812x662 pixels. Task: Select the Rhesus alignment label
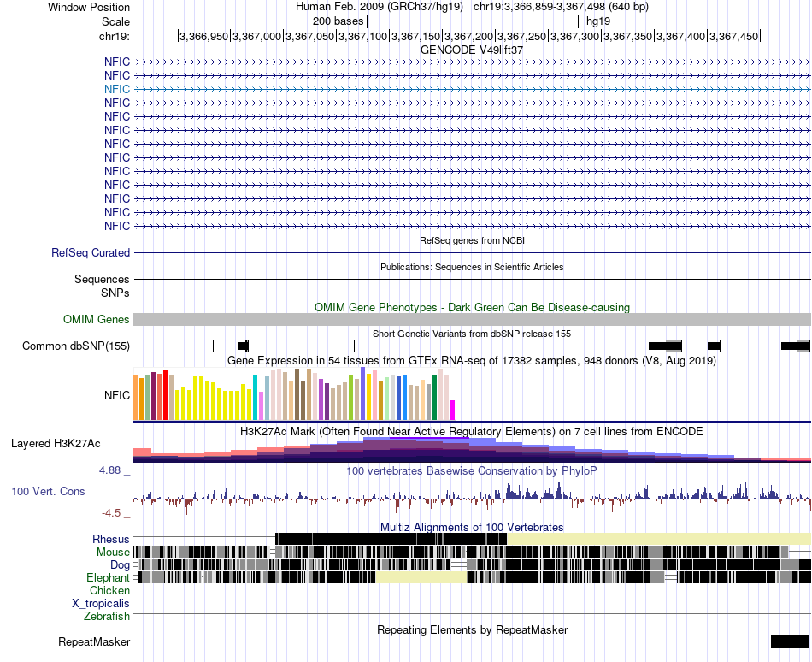pyautogui.click(x=111, y=539)
